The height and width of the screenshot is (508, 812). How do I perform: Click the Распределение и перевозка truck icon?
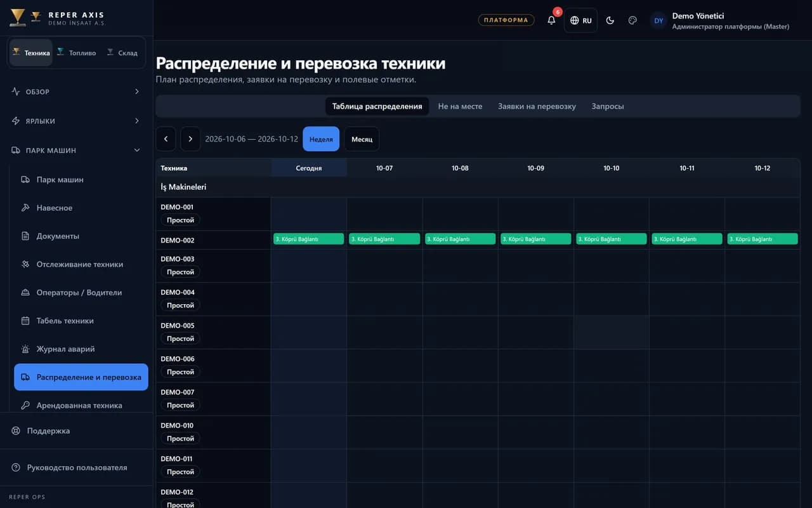coord(25,377)
